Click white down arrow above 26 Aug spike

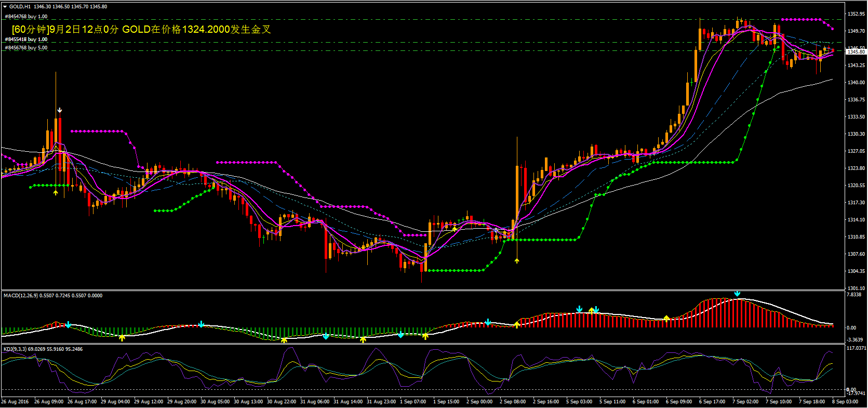tap(60, 110)
